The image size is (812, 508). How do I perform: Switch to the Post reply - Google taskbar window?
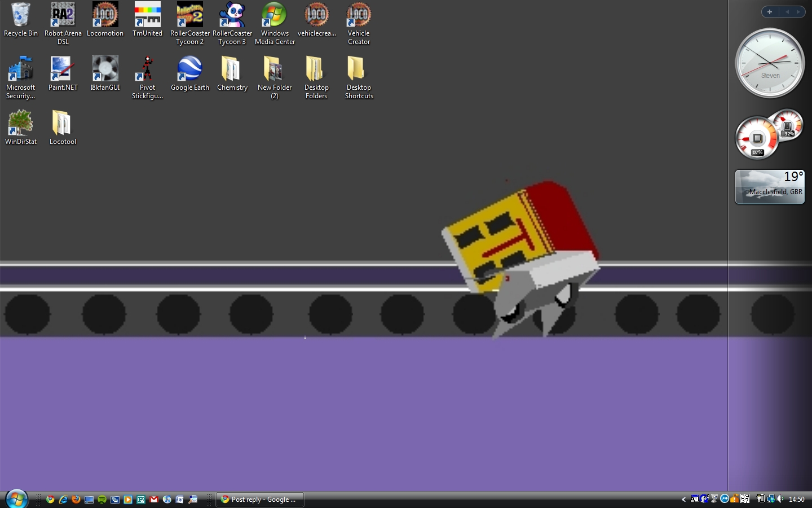(260, 500)
